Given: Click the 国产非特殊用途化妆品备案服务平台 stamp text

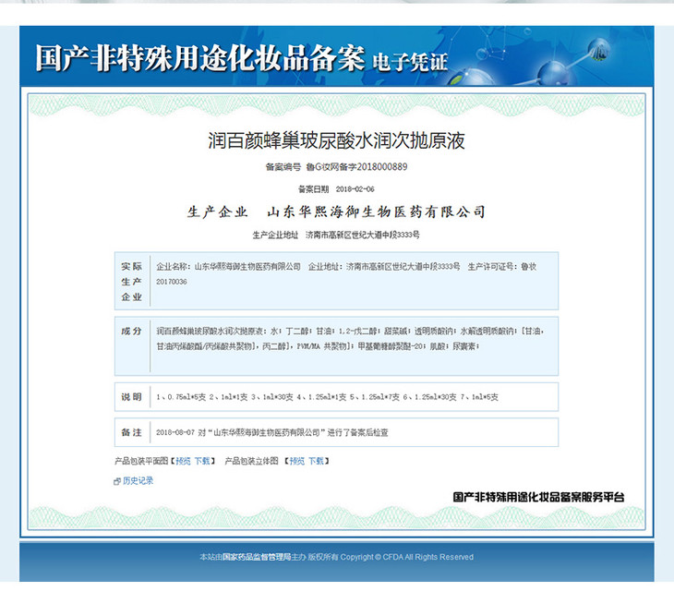Looking at the screenshot, I should [538, 497].
